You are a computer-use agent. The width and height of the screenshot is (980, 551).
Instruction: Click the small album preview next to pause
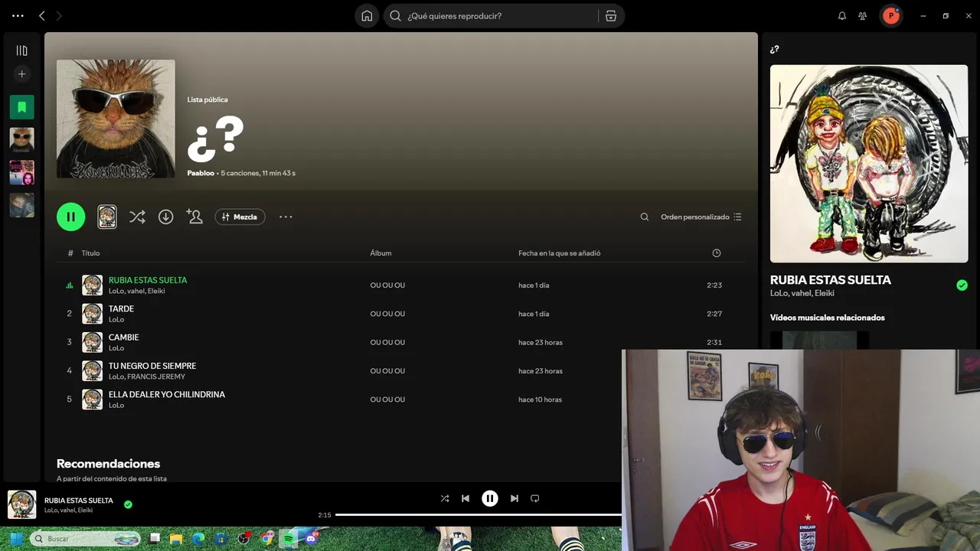107,217
